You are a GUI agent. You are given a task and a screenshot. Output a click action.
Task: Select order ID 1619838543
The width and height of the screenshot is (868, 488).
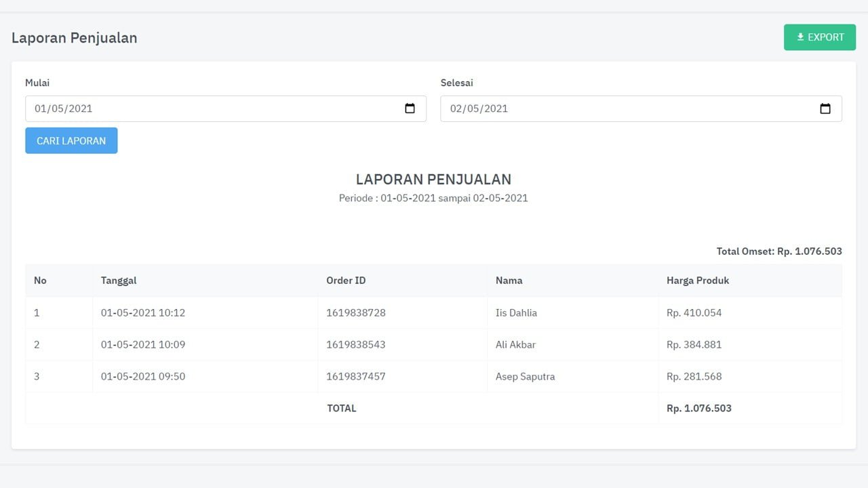(x=355, y=345)
